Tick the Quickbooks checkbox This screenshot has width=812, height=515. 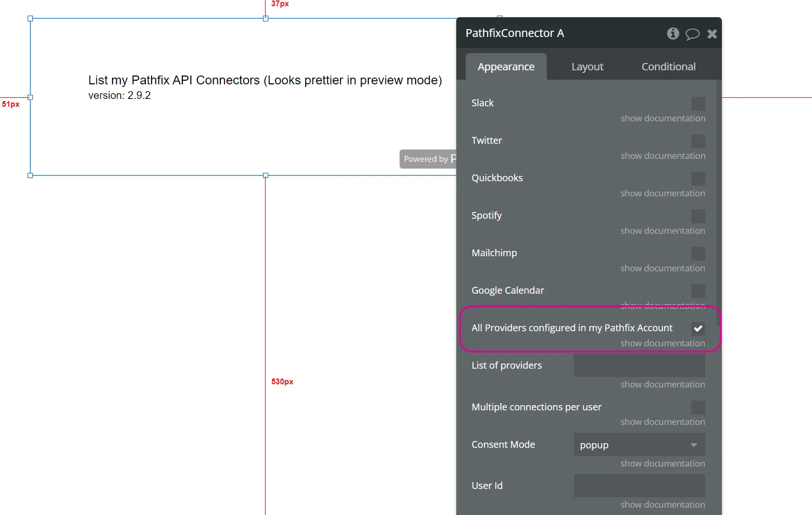[698, 179]
